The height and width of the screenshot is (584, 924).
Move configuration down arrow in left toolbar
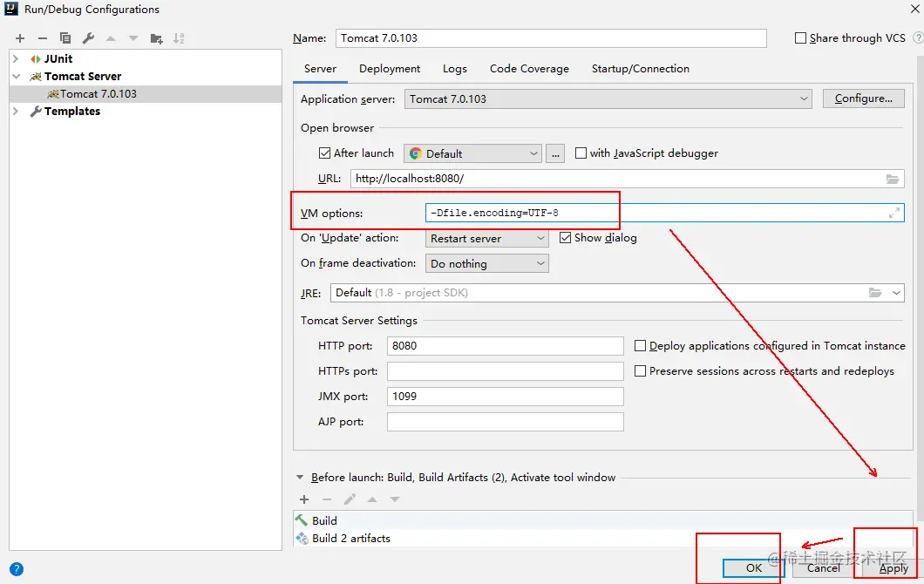coord(133,38)
